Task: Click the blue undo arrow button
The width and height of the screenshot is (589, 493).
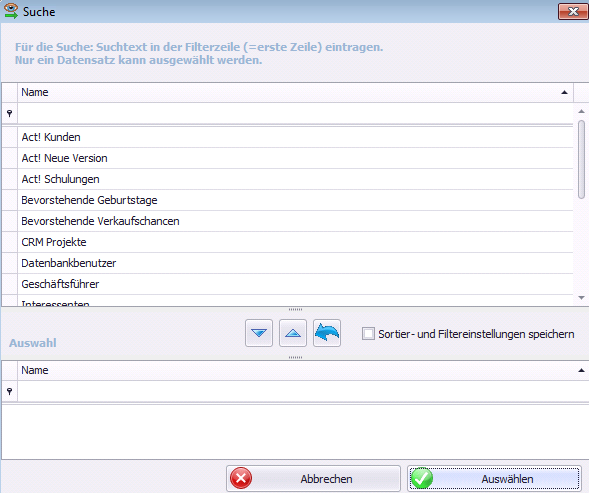Action: [327, 333]
